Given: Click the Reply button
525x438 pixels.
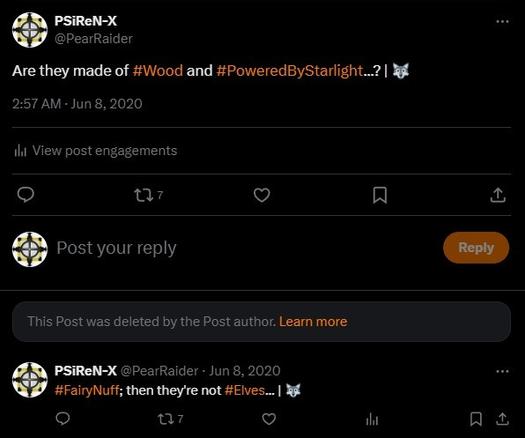Looking at the screenshot, I should point(476,248).
